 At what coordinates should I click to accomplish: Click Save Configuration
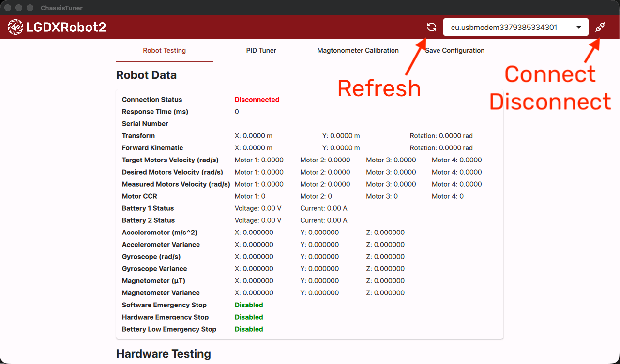pos(454,50)
